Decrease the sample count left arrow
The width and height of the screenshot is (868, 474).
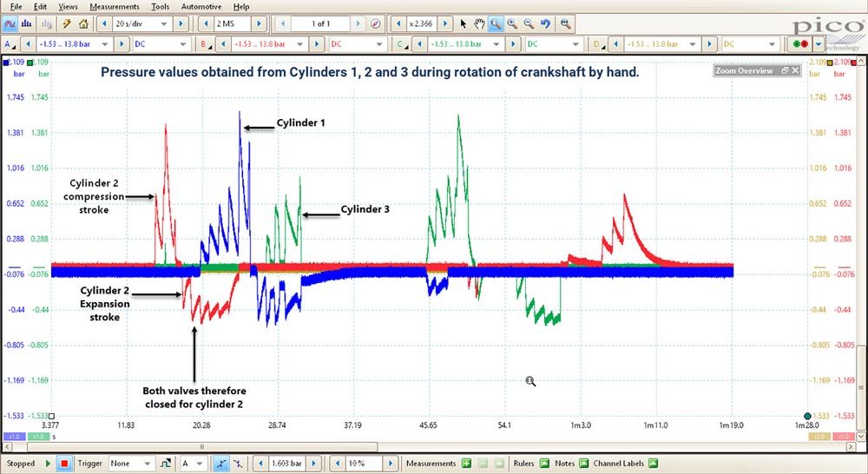pyautogui.click(x=206, y=23)
